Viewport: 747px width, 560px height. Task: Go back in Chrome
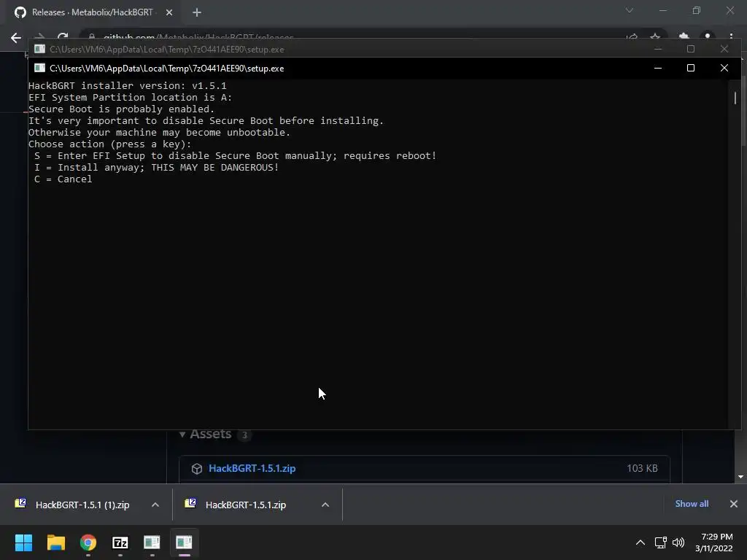pos(16,38)
